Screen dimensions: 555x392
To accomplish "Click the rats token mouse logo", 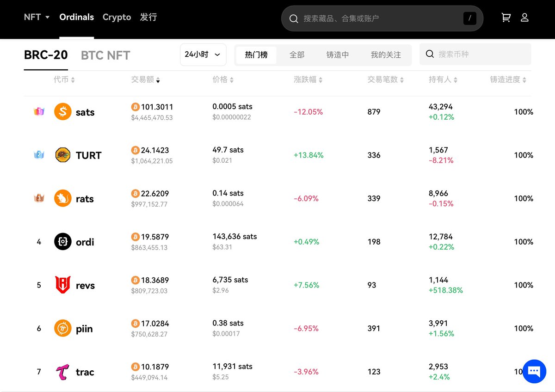I will [63, 198].
